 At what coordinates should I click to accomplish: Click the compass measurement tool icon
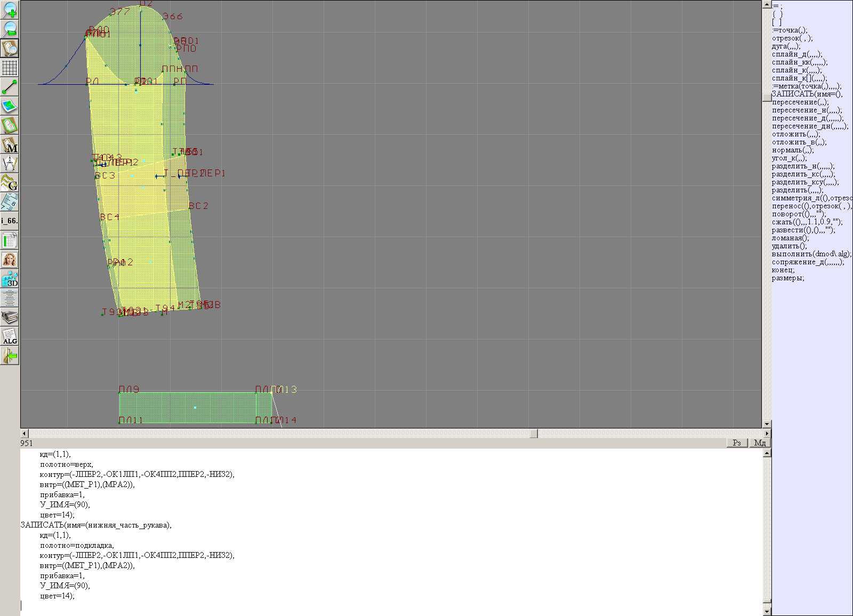click(10, 164)
